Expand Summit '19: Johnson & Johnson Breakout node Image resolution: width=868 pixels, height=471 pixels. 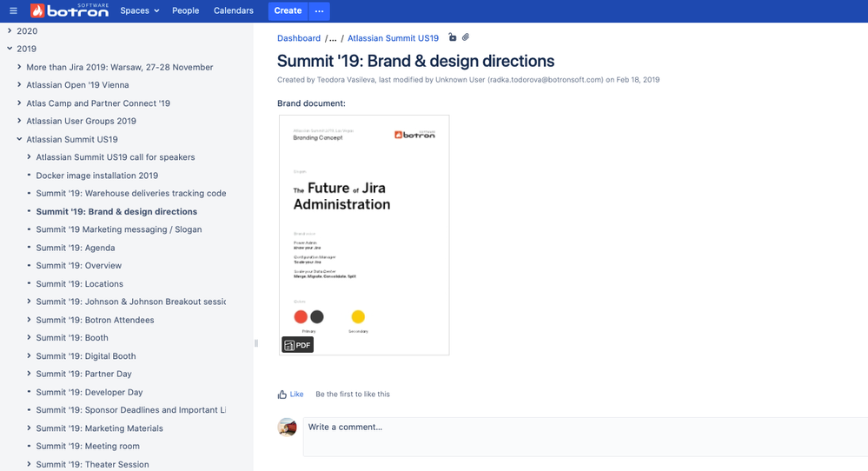[x=29, y=302]
